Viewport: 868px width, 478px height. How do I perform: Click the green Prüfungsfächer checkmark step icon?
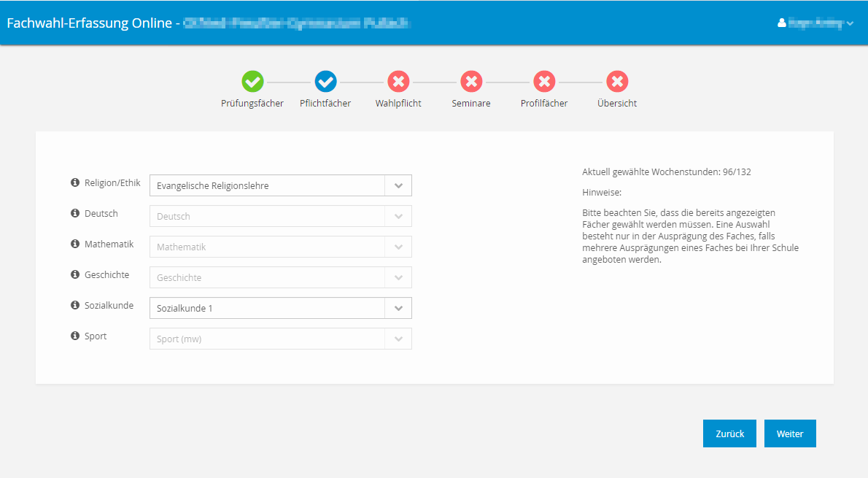252,82
